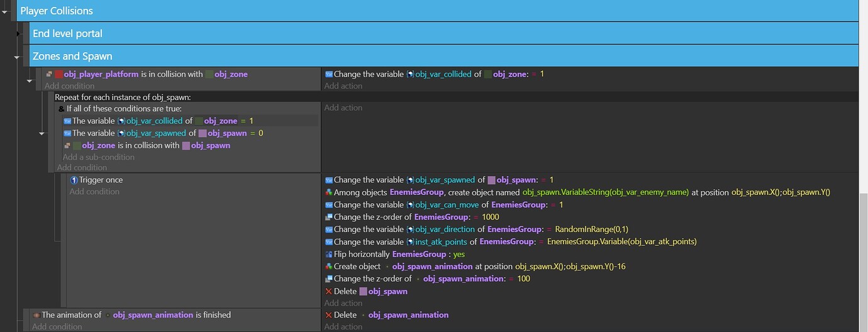Select the 'Player Collisions' group title
The width and height of the screenshot is (868, 332).
[57, 11]
